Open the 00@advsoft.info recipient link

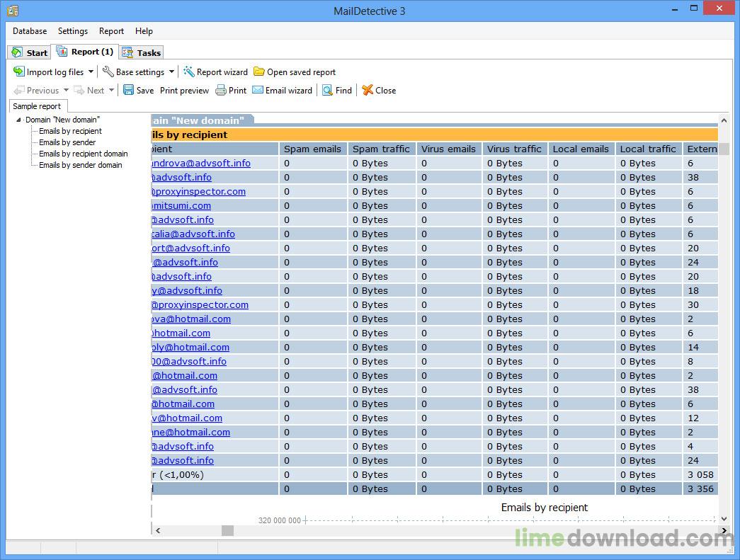(x=189, y=361)
